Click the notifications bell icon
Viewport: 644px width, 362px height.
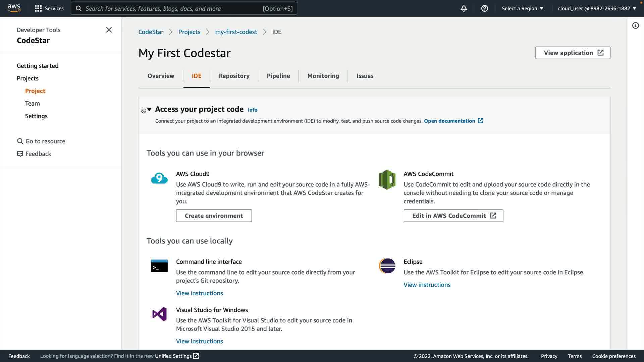[x=464, y=8]
